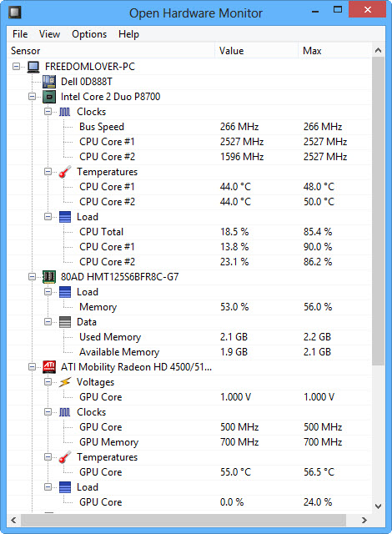The width and height of the screenshot is (392, 534).
Task: Click the thermometer icon beside CPU Temperatures
Action: point(65,172)
